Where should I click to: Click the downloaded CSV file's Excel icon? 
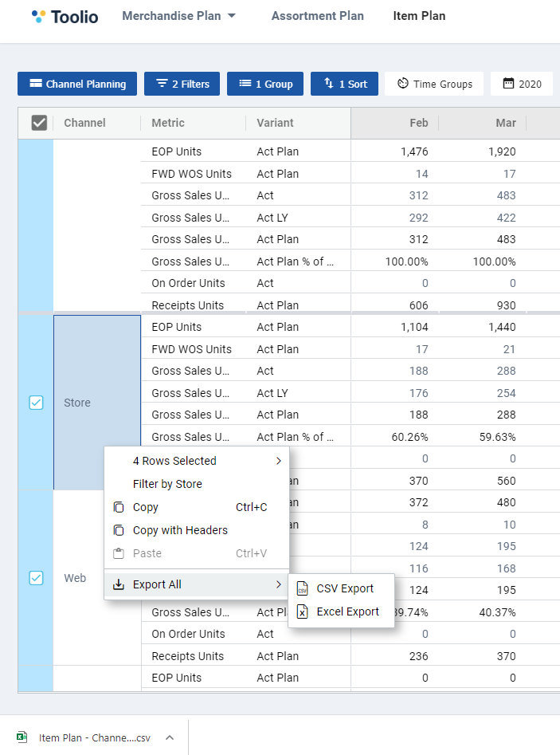[x=22, y=737]
